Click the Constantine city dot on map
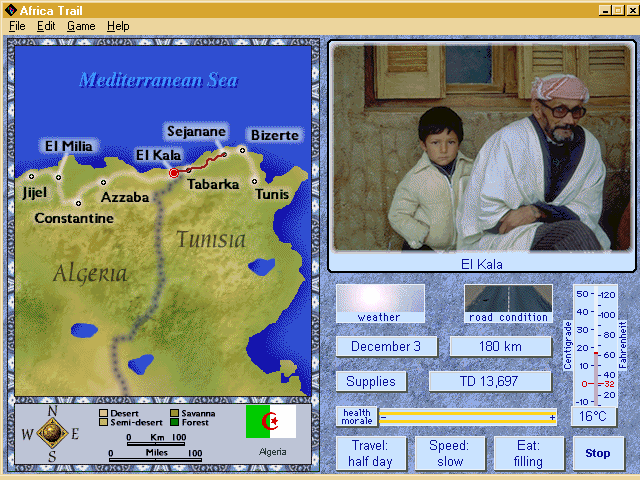640x480 pixels. tap(78, 203)
